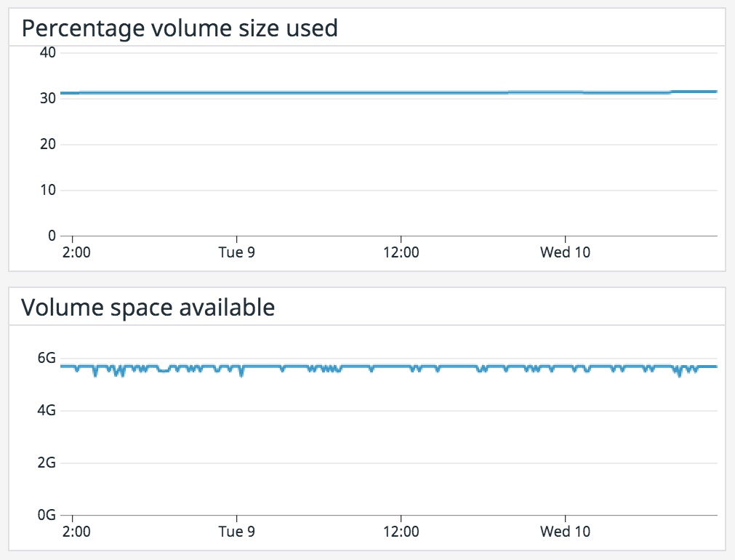Click the 40 y-axis label in percentage graph
735x560 pixels.
(x=49, y=52)
